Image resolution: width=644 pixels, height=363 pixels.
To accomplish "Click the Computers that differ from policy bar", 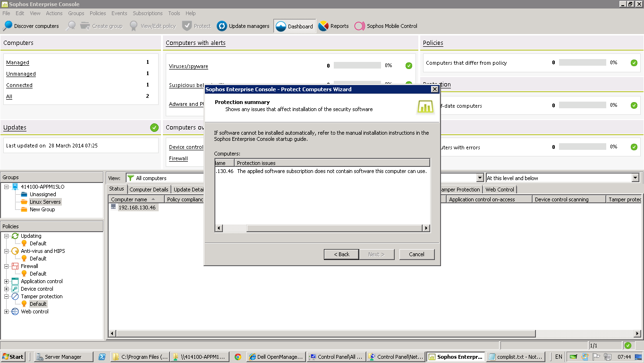I will pyautogui.click(x=583, y=62).
